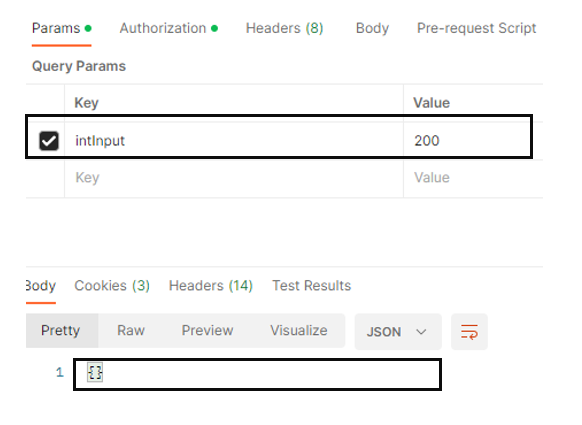The image size is (582, 425).
Task: Uncheck the intInput parameter checkbox
Action: (49, 141)
